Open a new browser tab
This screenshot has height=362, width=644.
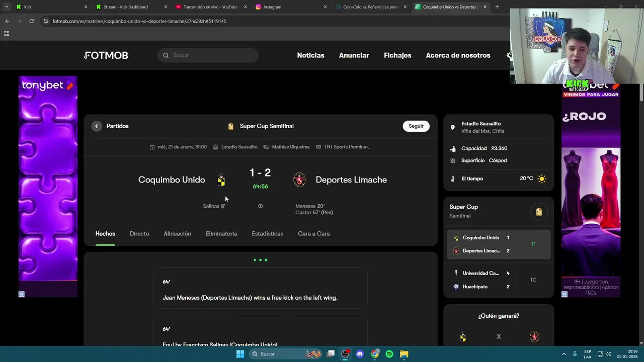click(x=497, y=7)
